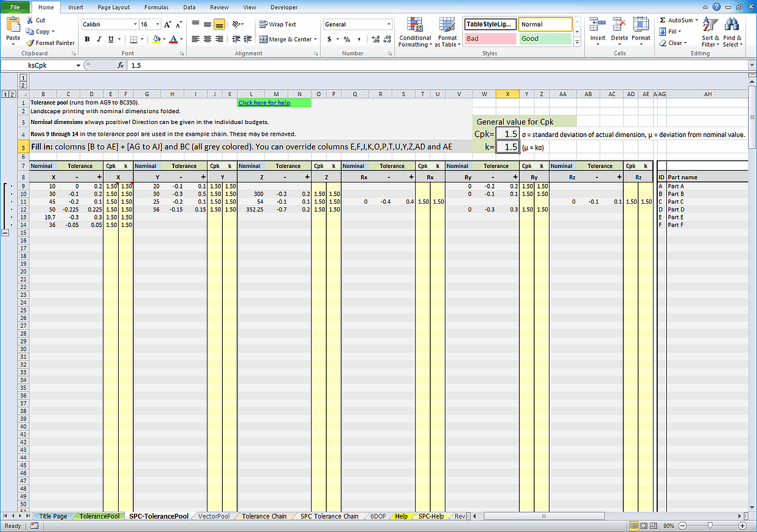Open the text Orientation tool
Image resolution: width=757 pixels, height=532 pixels.
[237, 24]
